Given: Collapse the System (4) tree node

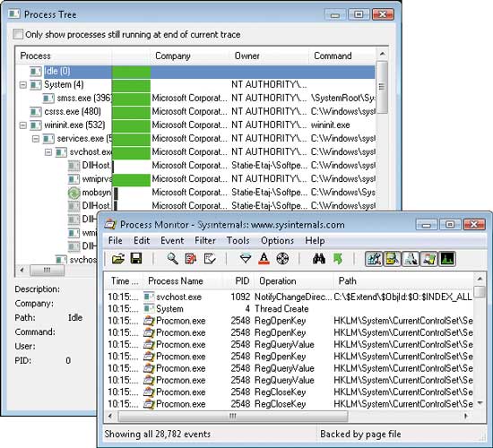Looking at the screenshot, I should [22, 85].
